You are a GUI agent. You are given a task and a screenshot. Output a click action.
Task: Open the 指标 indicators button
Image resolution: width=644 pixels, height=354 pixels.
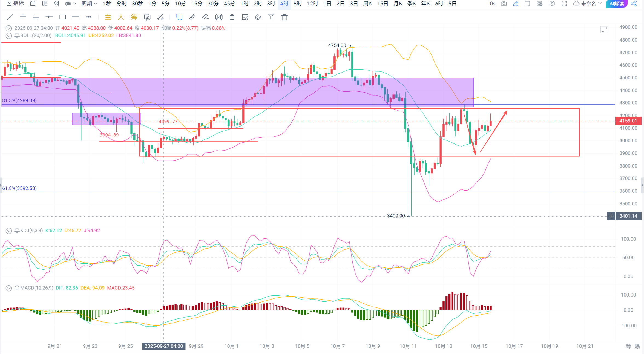tap(15, 4)
